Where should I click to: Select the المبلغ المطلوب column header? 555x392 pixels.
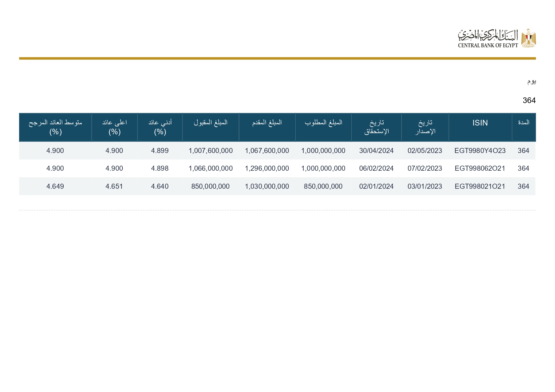click(323, 123)
